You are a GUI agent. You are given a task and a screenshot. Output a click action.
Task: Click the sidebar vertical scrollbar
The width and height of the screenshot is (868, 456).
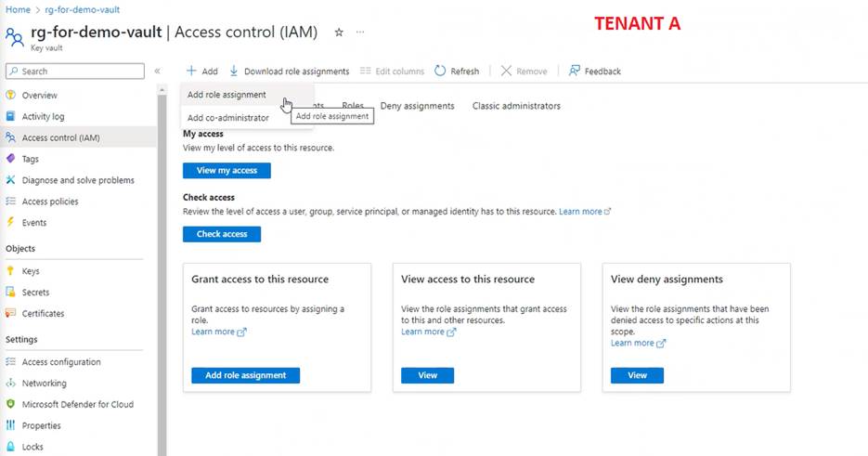[x=162, y=274]
